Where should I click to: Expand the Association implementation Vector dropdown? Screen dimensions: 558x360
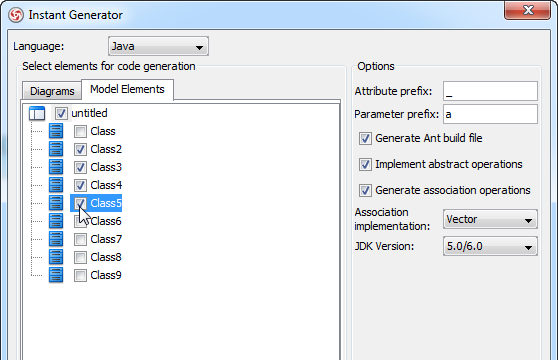coord(490,219)
